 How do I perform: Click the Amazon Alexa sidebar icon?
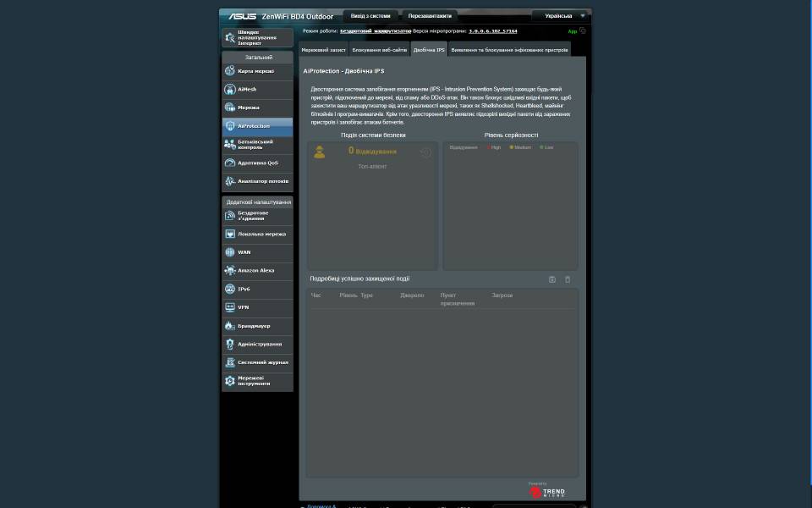tap(230, 271)
